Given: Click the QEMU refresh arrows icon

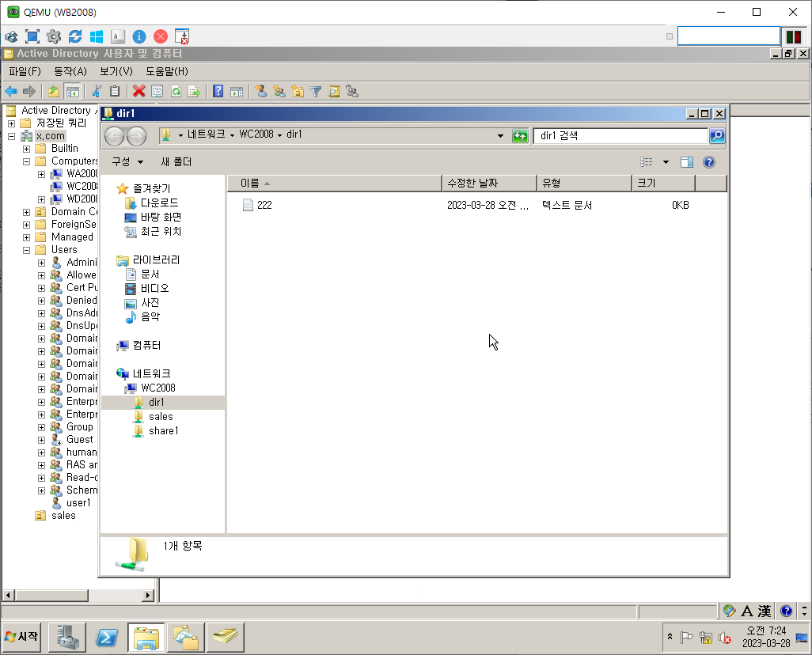Looking at the screenshot, I should coord(75,36).
